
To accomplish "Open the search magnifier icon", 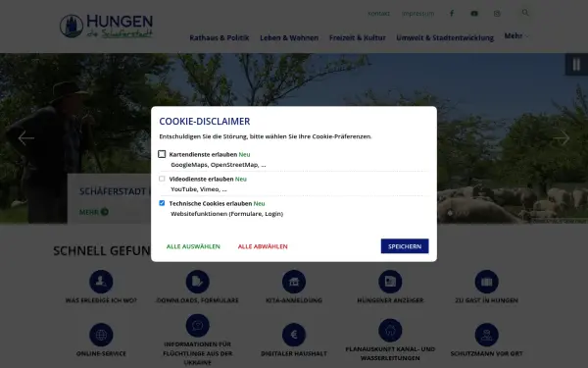I will click(525, 13).
